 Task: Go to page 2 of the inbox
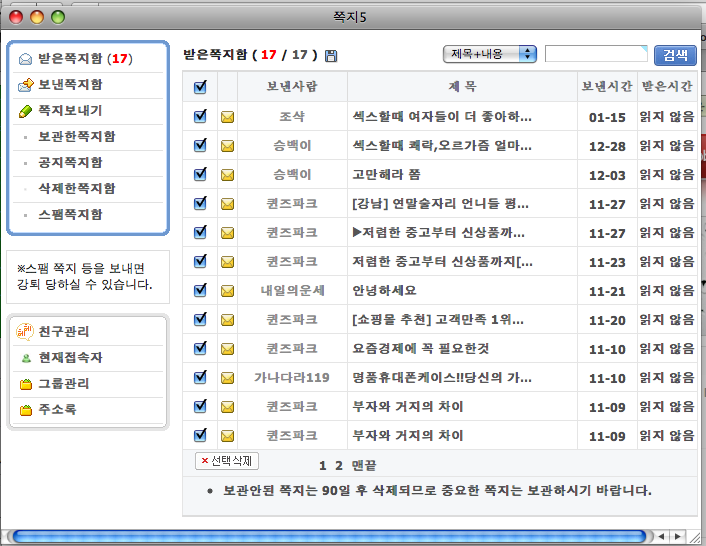[x=338, y=466]
